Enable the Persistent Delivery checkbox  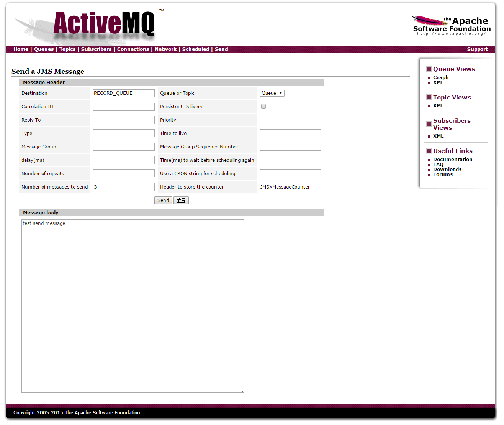263,106
